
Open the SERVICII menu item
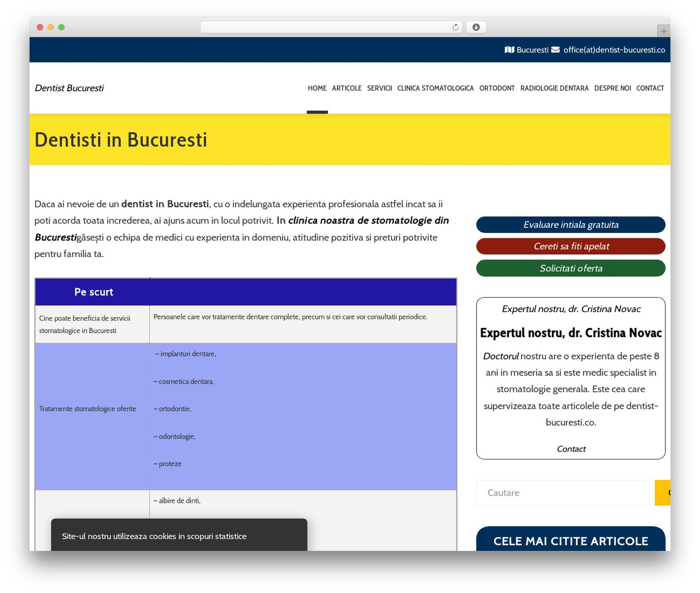point(380,88)
